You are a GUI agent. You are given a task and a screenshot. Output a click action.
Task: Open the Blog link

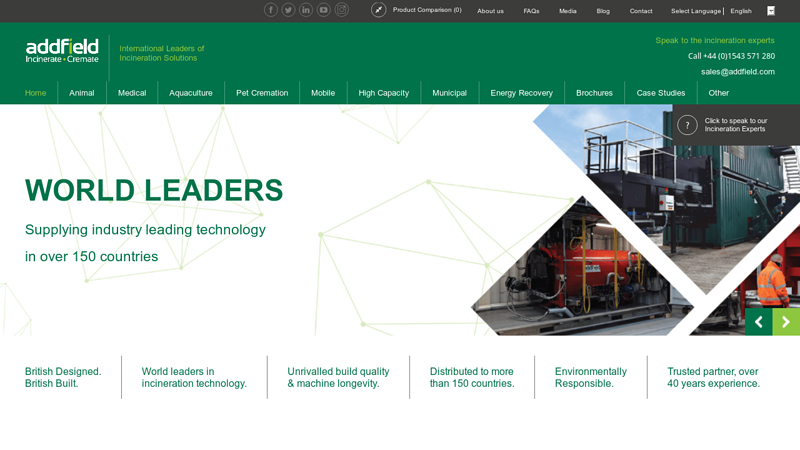pos(603,11)
